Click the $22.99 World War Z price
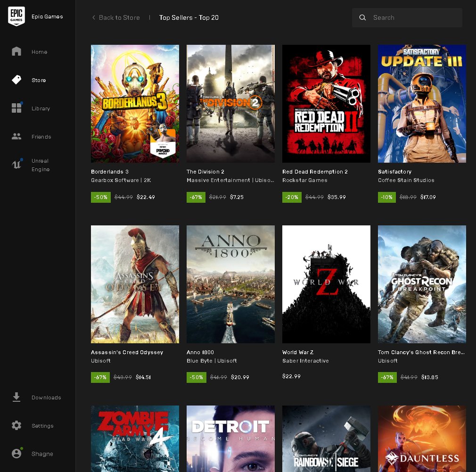476x472 pixels. point(291,376)
